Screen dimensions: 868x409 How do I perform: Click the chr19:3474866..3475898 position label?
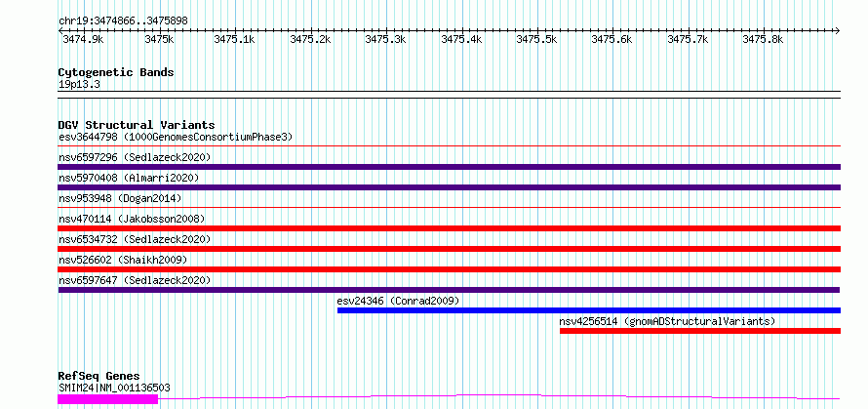pyautogui.click(x=123, y=20)
